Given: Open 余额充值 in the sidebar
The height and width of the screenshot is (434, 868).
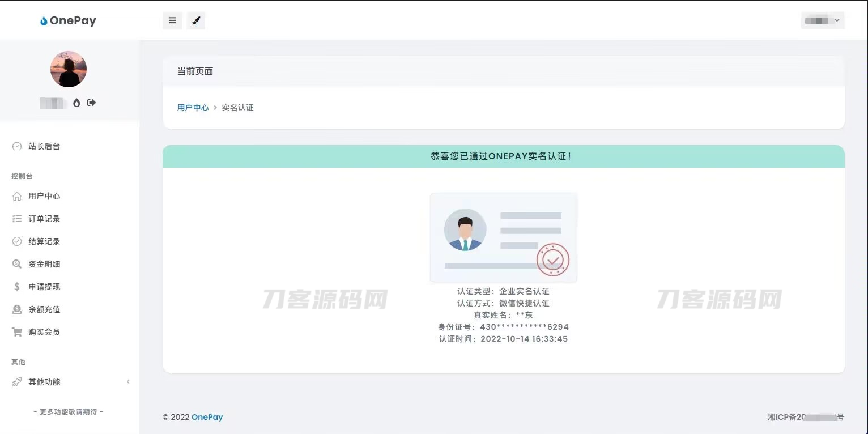Looking at the screenshot, I should click(x=44, y=309).
